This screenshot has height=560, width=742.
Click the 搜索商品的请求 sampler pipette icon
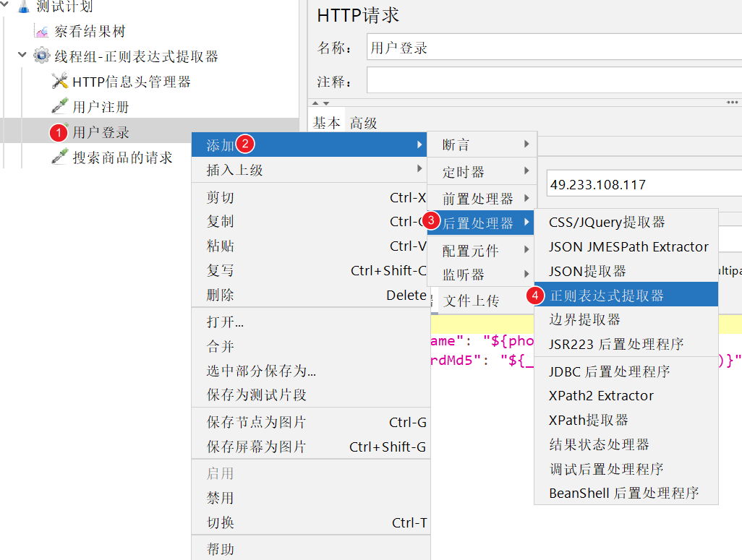[59, 157]
